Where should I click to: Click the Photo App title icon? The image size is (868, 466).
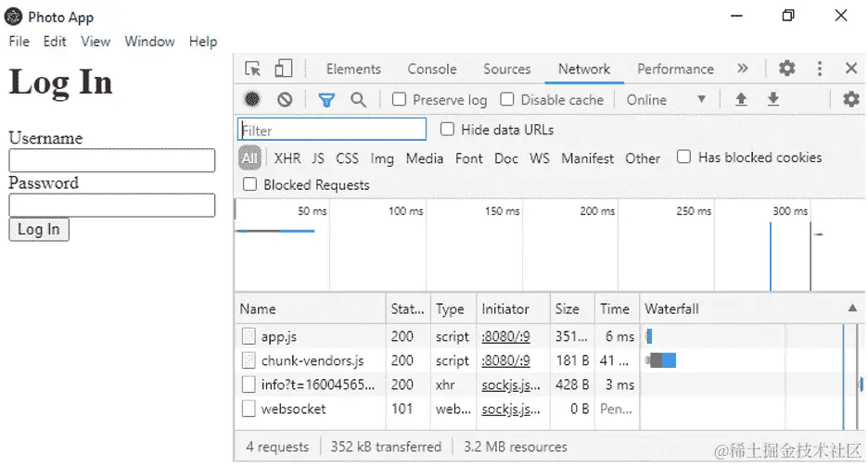[x=13, y=17]
